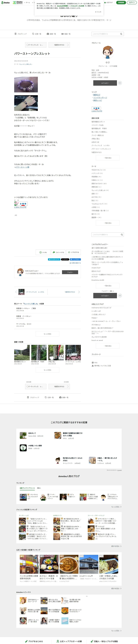Click the +フォロー button under フォロワー: 68人
The height and width of the screenshot is (644, 138).
(x=105, y=296)
